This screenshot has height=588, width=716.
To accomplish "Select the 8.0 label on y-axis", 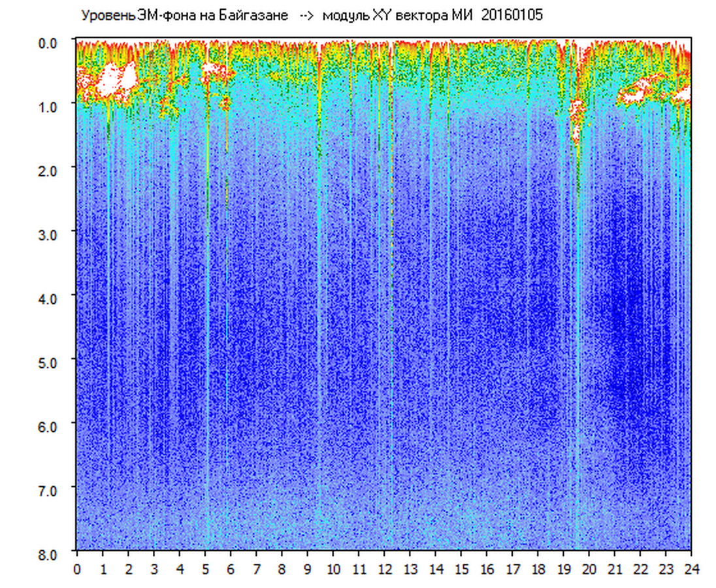I will (x=50, y=554).
